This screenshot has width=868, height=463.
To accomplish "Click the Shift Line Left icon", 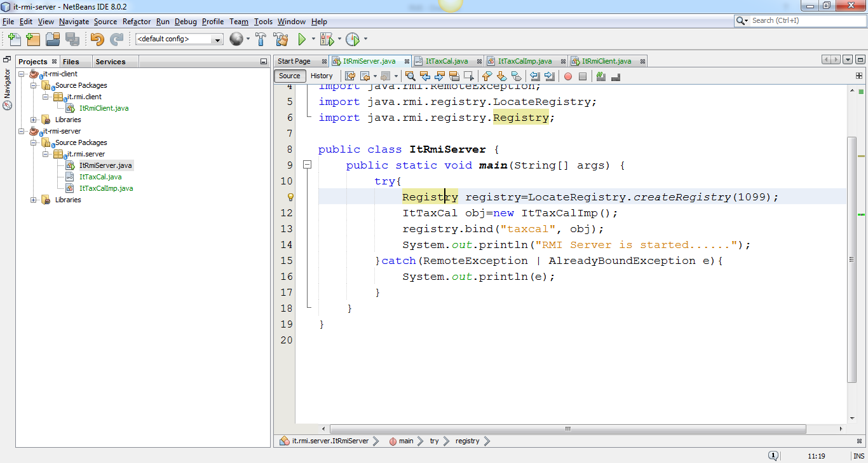I will pos(535,76).
